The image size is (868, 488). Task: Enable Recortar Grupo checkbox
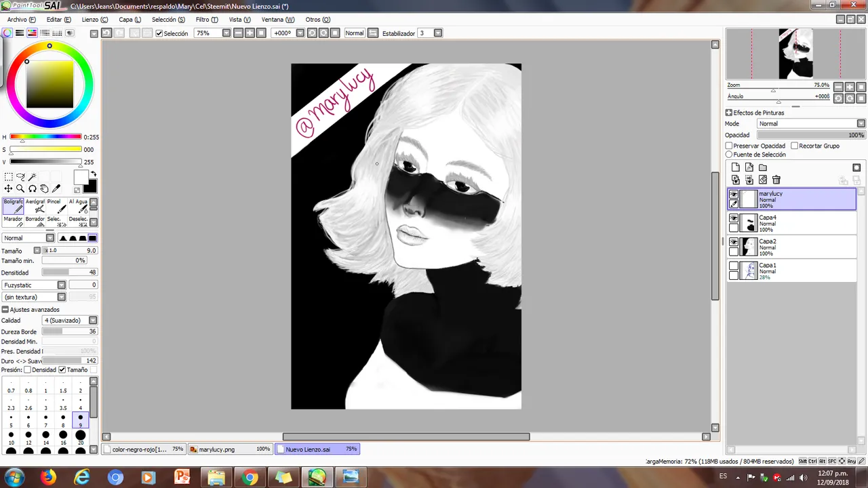click(795, 146)
